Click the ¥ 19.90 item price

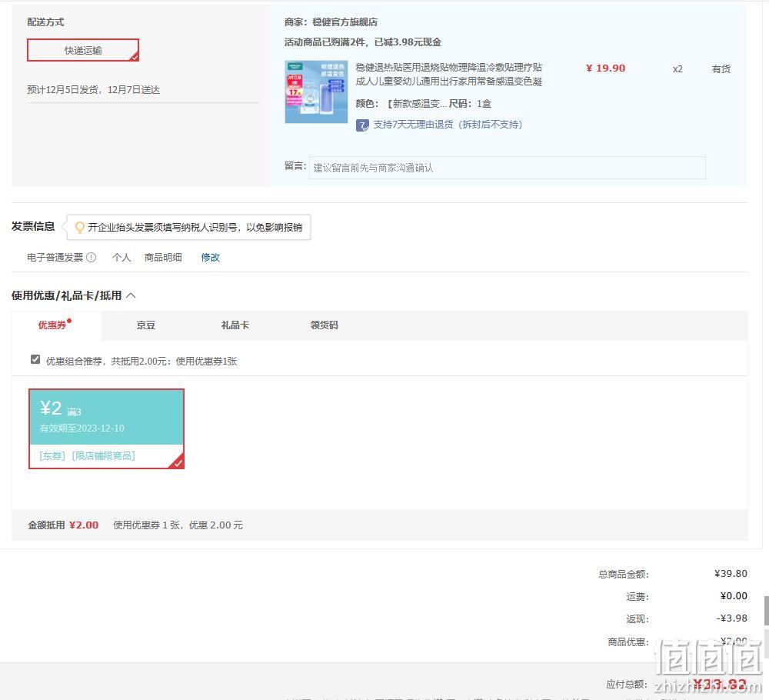click(606, 68)
